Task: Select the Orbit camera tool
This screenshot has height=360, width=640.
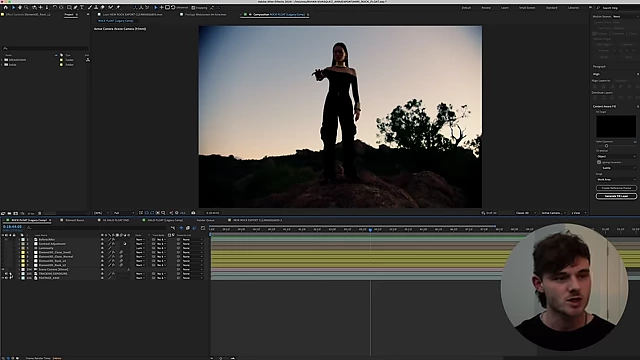Action: coord(34,7)
